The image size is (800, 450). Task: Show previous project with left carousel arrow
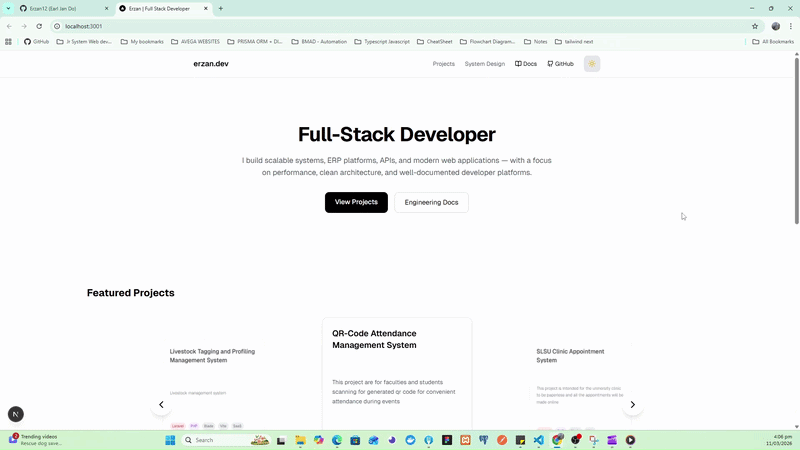tap(161, 405)
